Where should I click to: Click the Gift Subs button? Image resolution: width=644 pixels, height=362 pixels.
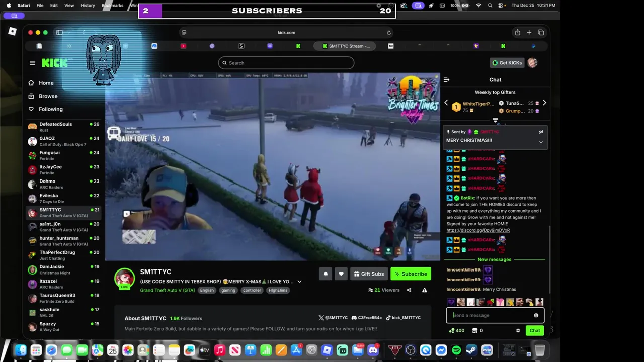[x=369, y=274]
